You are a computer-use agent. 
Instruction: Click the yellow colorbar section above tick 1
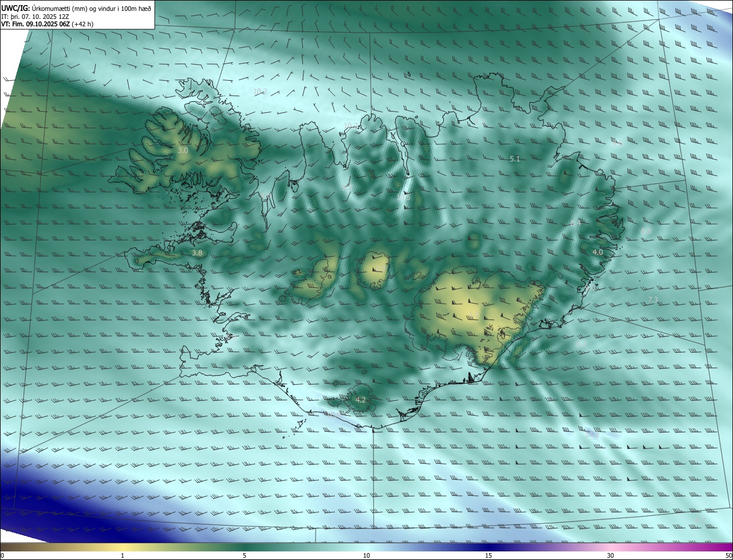(123, 547)
